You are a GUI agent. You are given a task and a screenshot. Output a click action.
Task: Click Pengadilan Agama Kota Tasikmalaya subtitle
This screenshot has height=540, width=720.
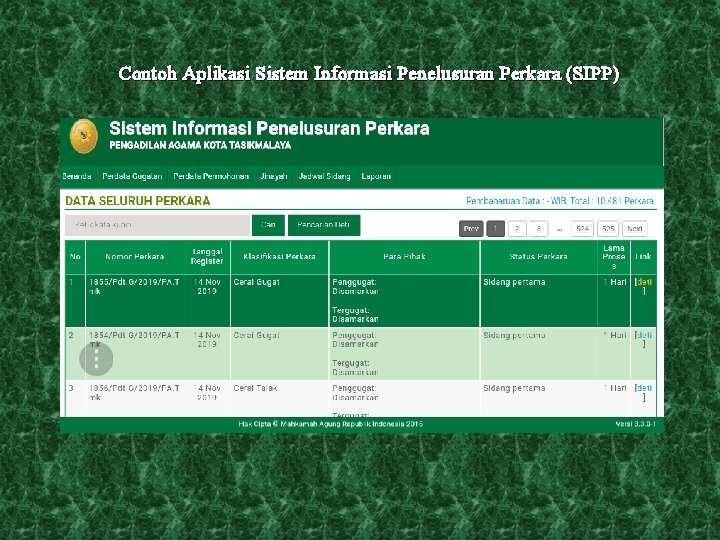(200, 146)
